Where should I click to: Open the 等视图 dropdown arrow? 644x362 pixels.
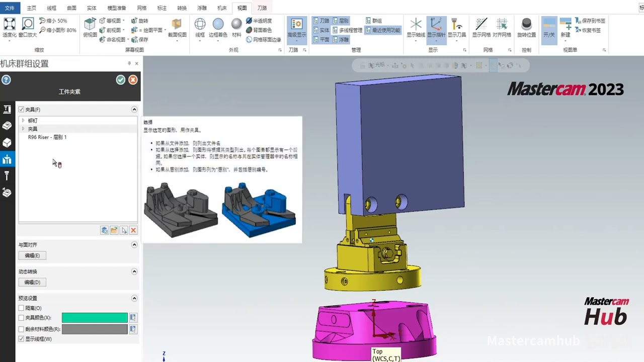(124, 21)
